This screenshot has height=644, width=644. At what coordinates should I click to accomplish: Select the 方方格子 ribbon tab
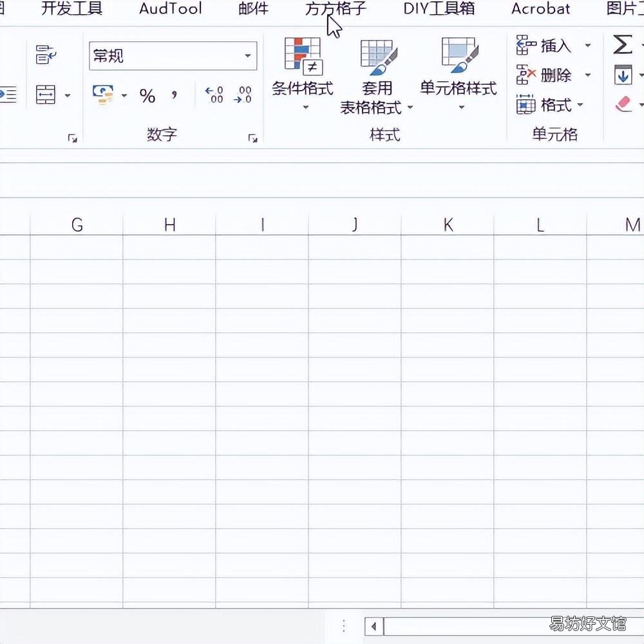[x=336, y=8]
